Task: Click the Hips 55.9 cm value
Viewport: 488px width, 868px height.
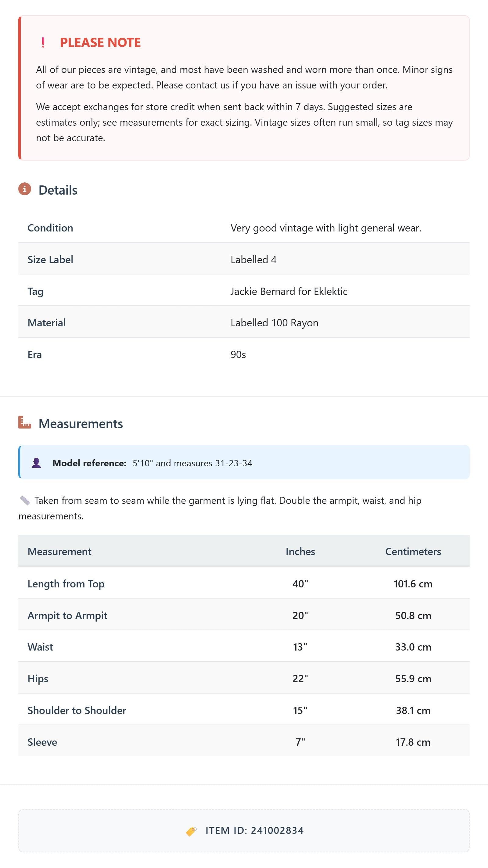Action: pyautogui.click(x=413, y=679)
